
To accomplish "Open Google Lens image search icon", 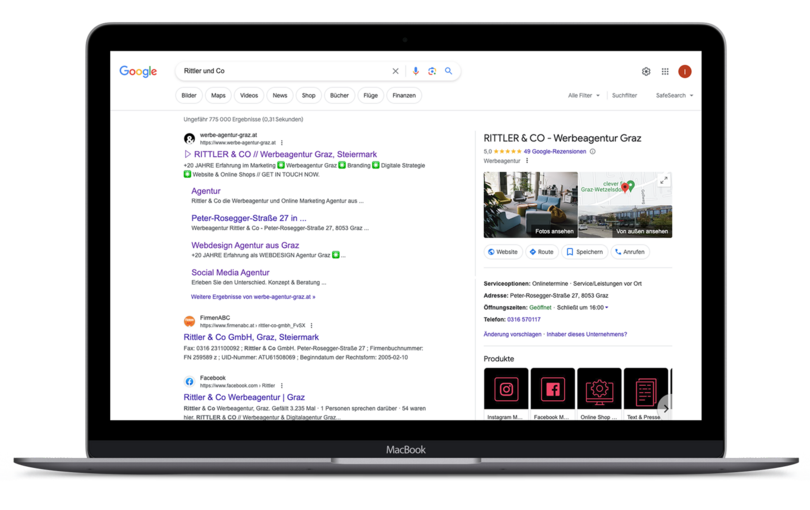I will [432, 71].
